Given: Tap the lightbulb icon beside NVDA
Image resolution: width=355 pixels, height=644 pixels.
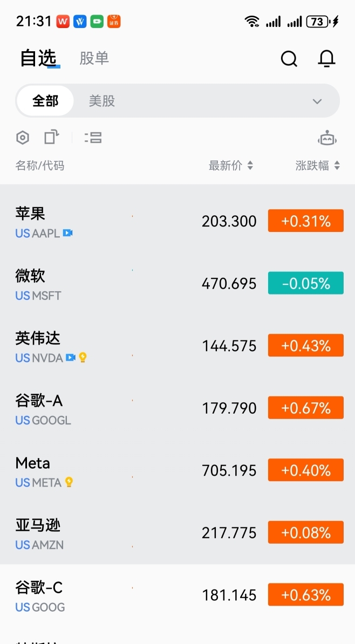Looking at the screenshot, I should tap(83, 357).
